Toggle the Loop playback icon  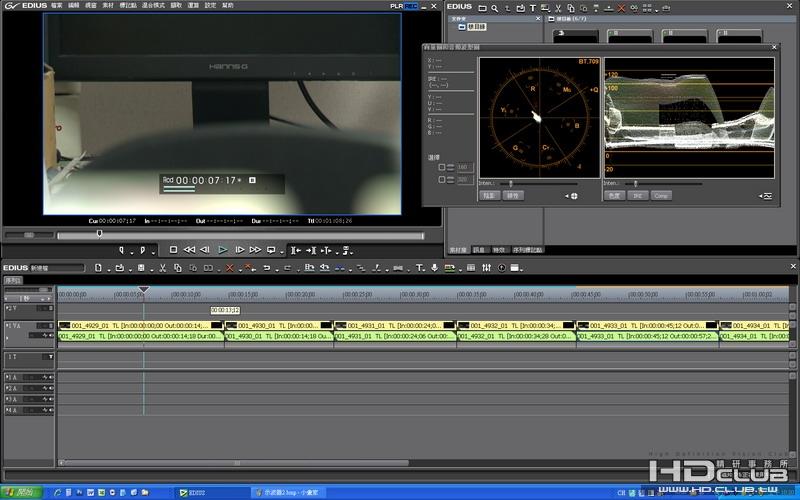tap(271, 250)
